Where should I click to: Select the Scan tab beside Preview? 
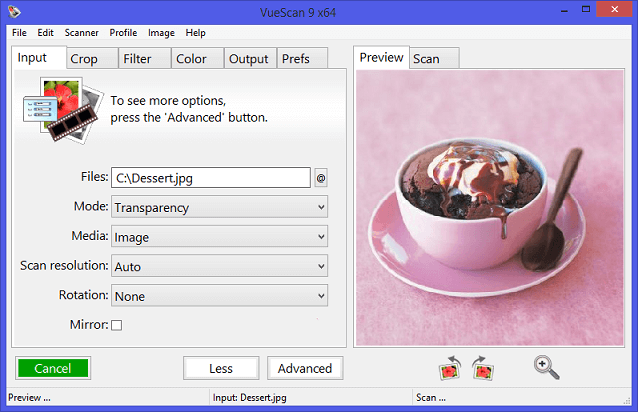[x=426, y=59]
